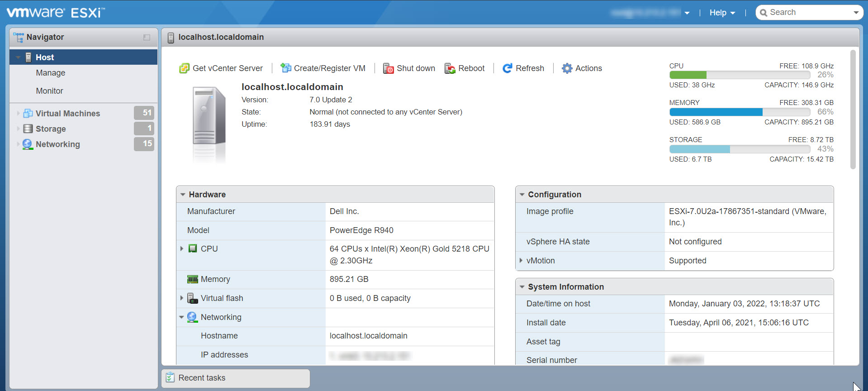Select Monitor under Host
The height and width of the screenshot is (391, 868).
[x=50, y=91]
